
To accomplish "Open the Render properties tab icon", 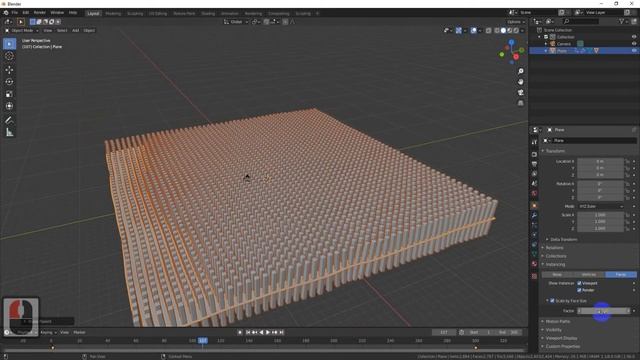I will coord(534,154).
